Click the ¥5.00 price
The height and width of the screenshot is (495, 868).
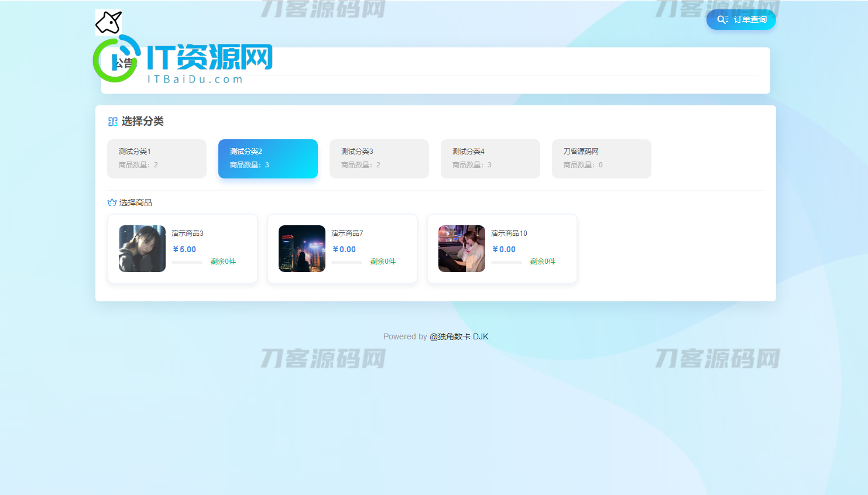[184, 249]
